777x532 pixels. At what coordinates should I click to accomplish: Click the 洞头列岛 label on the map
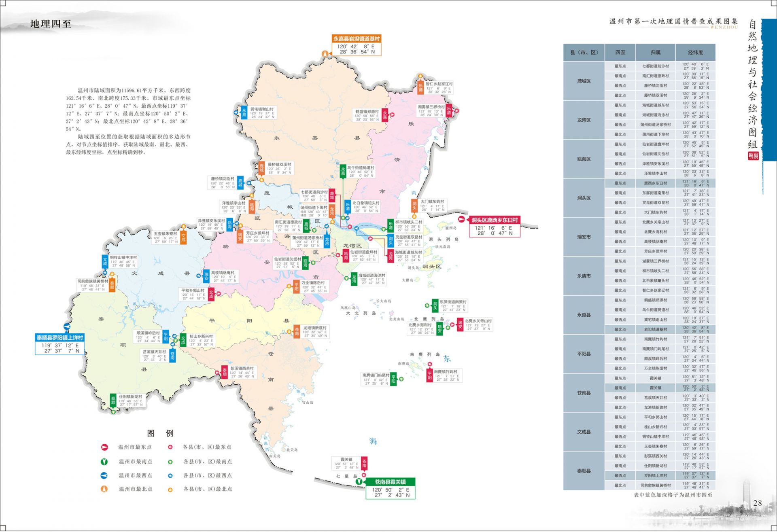click(444, 240)
